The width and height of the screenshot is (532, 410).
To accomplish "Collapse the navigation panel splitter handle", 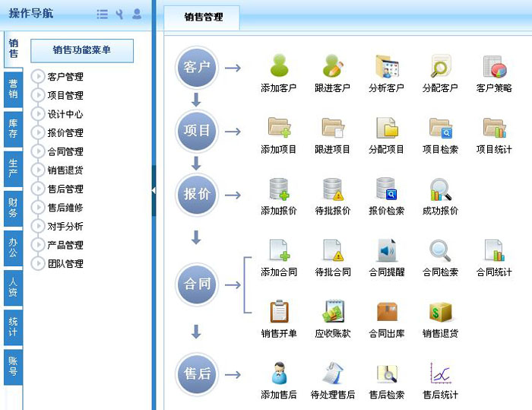I will coord(154,190).
